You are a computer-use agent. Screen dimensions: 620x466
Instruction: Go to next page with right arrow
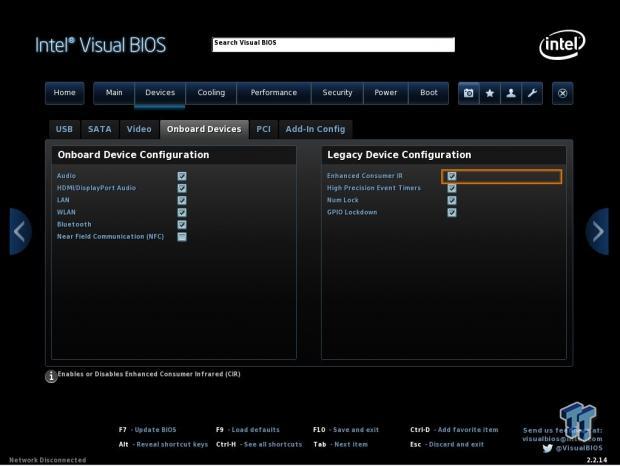tap(597, 232)
